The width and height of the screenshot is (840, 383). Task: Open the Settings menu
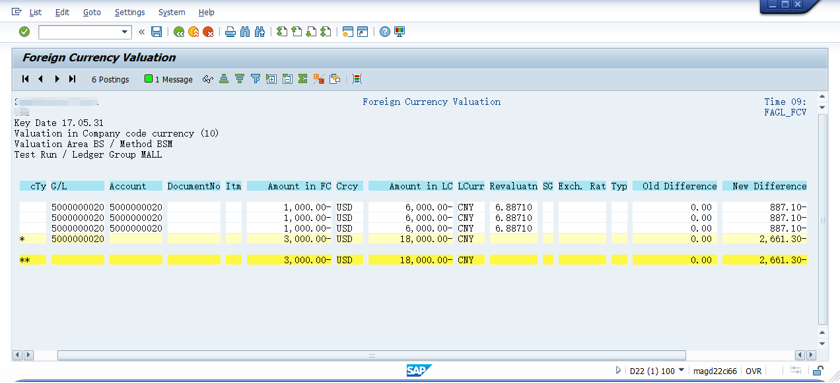(x=130, y=12)
